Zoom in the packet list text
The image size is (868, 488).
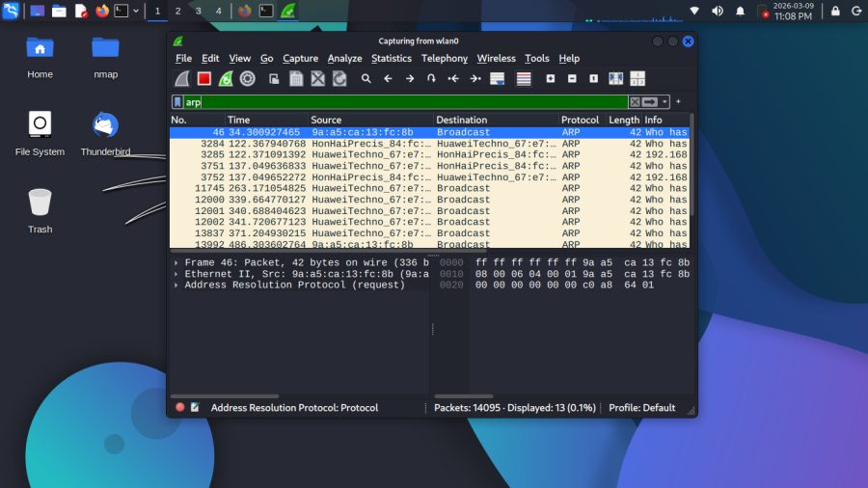tap(551, 79)
